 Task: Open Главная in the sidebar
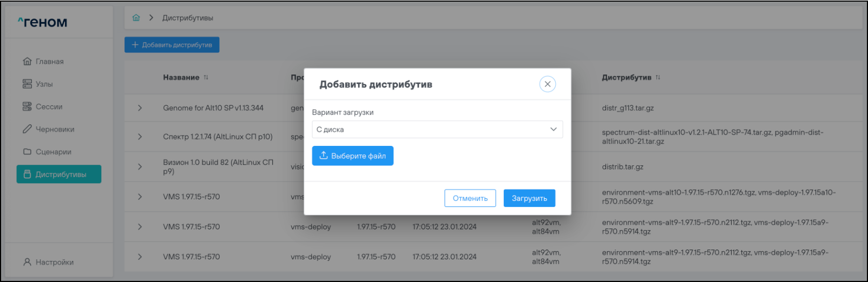point(49,62)
